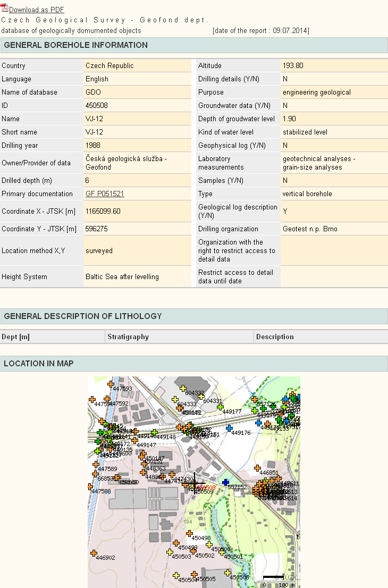Select yellow borehole marker 450501 on map
Viewport: 388px width, 588px height.
(x=222, y=552)
